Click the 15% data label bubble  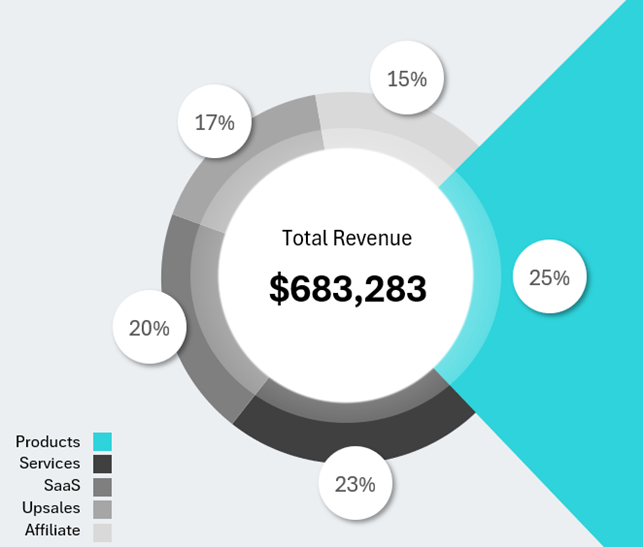pos(406,78)
